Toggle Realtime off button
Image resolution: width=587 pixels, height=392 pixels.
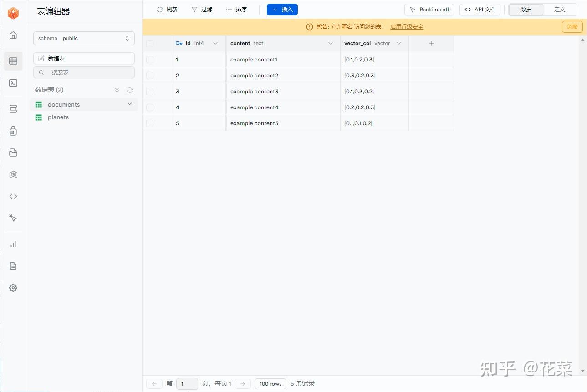(429, 9)
